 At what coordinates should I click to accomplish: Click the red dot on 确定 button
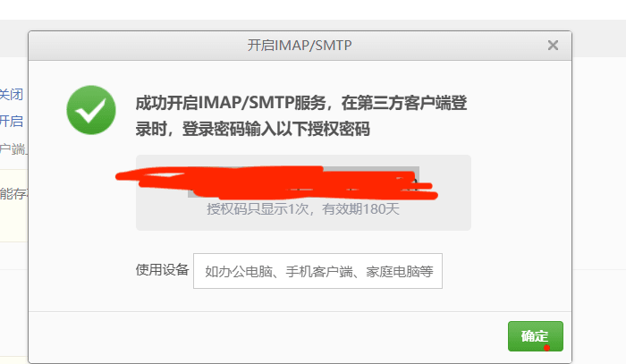click(546, 347)
